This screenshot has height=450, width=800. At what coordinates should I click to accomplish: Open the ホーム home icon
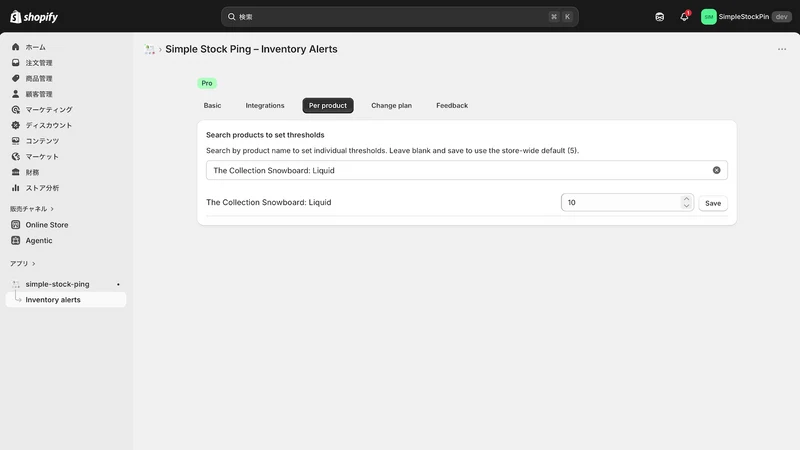tap(15, 47)
